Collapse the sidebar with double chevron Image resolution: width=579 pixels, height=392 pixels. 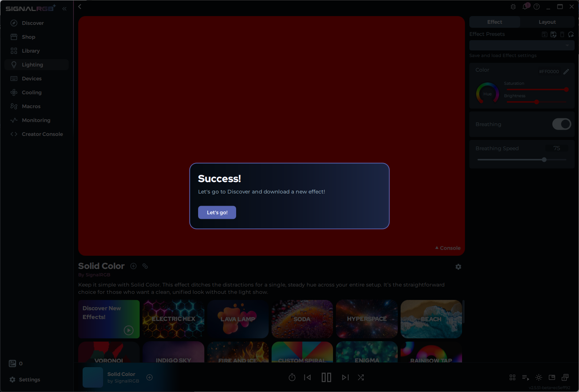click(64, 8)
